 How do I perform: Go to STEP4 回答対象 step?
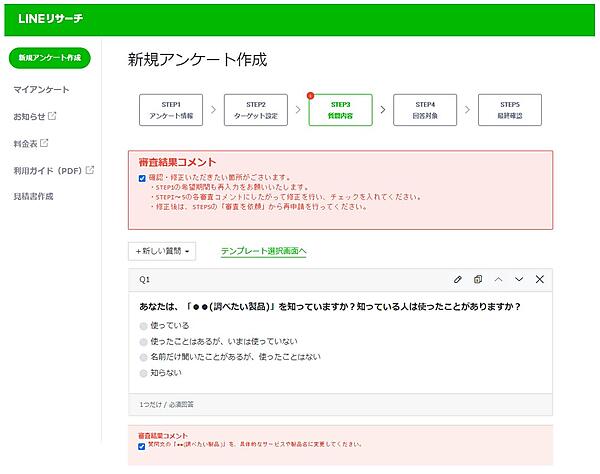tap(425, 110)
